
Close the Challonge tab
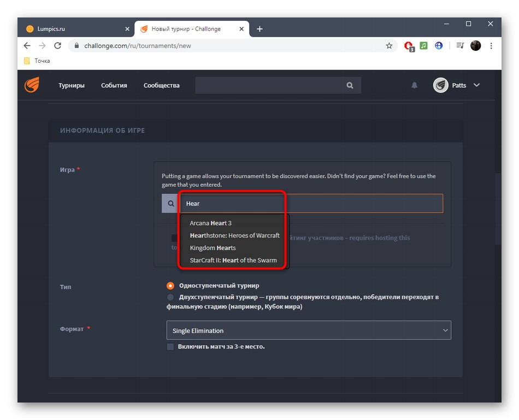[x=241, y=29]
